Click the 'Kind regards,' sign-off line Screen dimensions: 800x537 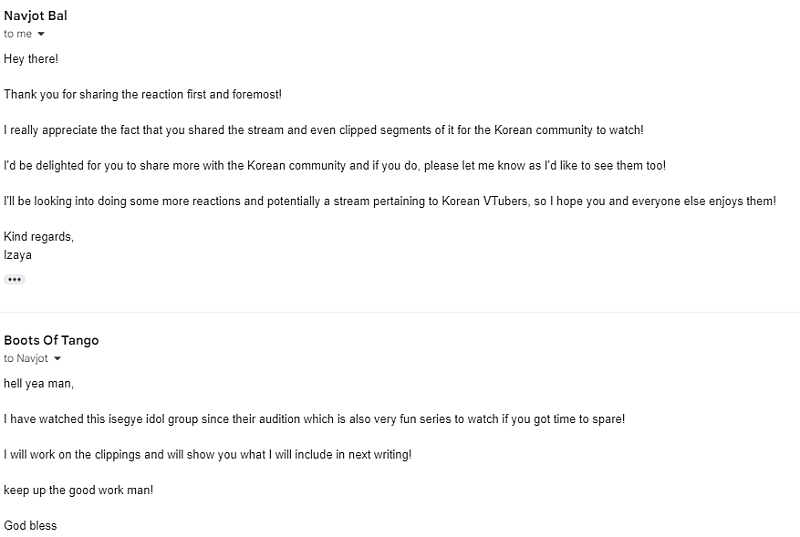pyautogui.click(x=39, y=237)
